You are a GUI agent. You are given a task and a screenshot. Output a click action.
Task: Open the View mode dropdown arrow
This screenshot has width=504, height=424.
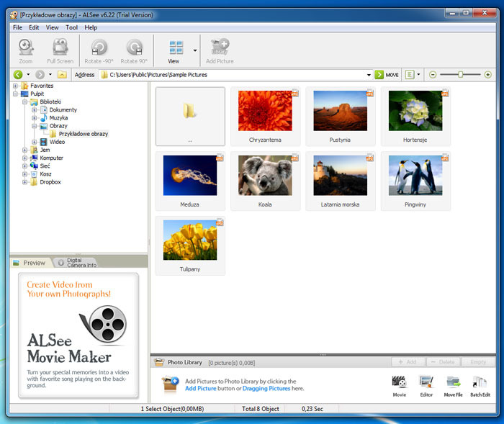coord(195,50)
